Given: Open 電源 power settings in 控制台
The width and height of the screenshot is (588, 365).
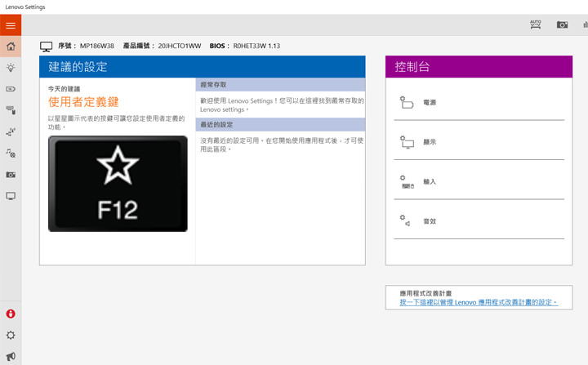Looking at the screenshot, I should point(479,102).
